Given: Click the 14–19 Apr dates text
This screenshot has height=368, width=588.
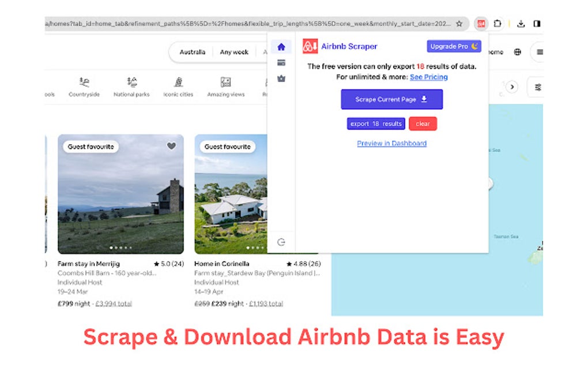Looking at the screenshot, I should pyautogui.click(x=209, y=291).
